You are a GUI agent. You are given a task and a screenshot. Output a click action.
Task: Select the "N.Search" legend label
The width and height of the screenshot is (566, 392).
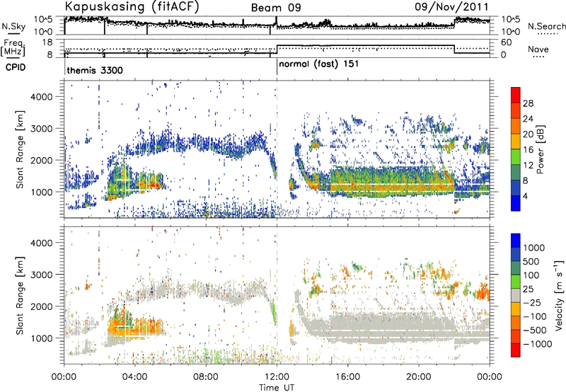546,26
